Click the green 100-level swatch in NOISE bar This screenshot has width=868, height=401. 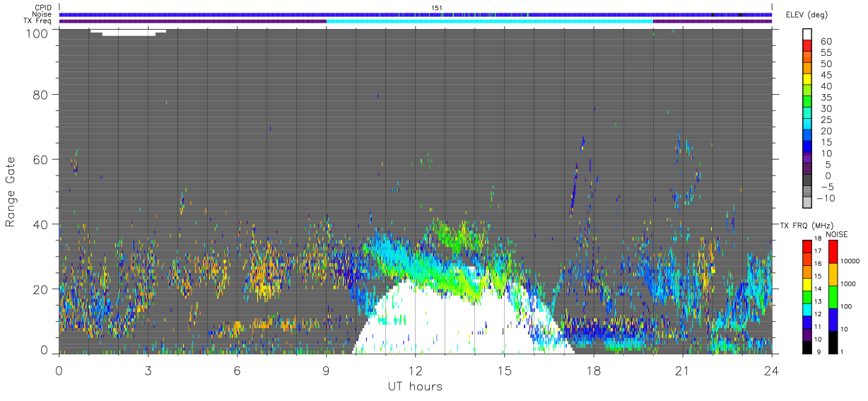835,297
